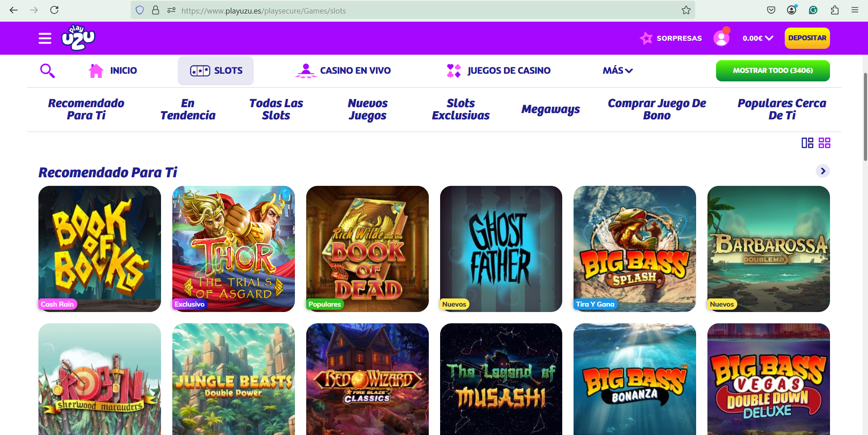Expand the Más dropdown
This screenshot has height=435, width=868.
coord(617,71)
